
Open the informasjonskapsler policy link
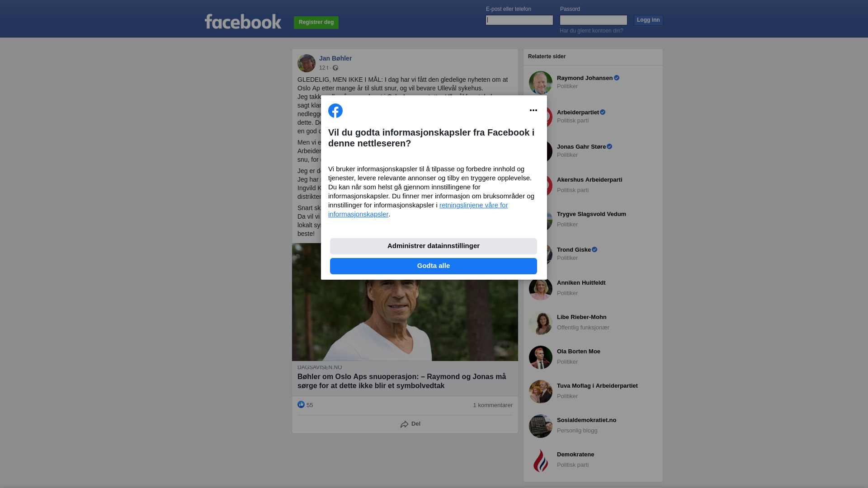[x=418, y=210]
